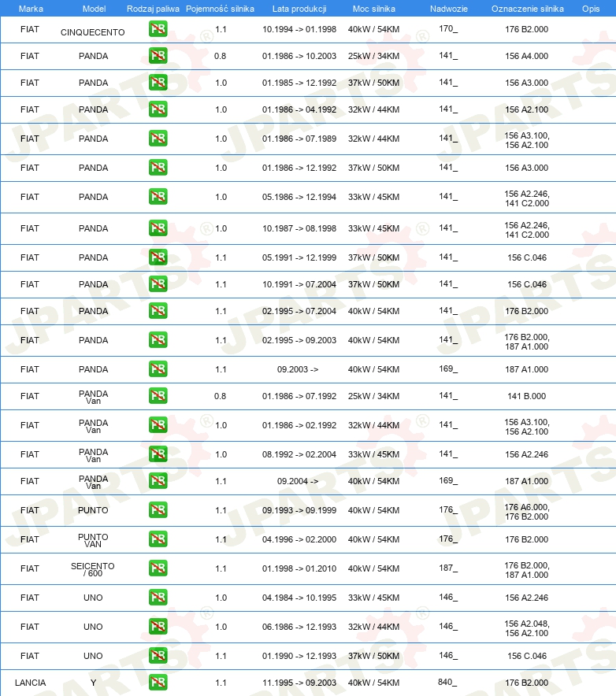Click the fuel icon in the UNO 01.1990 row
The image size is (616, 696).
tap(158, 656)
